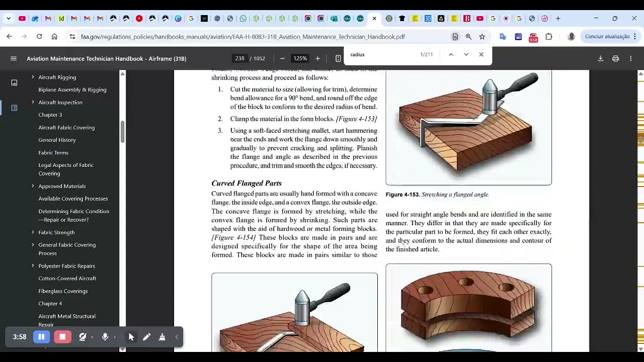
Task: Zoom in the PDF with the plus button
Action: [317, 58]
